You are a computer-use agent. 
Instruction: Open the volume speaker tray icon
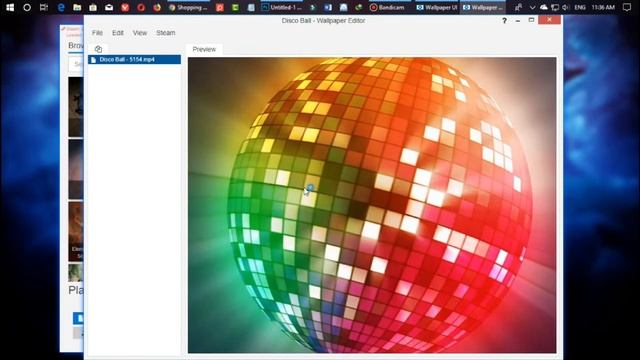click(565, 7)
